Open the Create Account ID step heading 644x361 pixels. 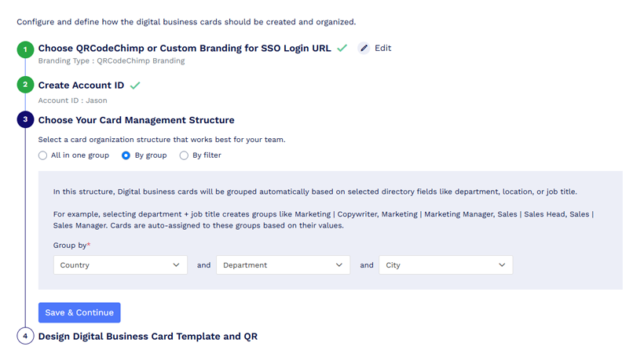pyautogui.click(x=82, y=86)
